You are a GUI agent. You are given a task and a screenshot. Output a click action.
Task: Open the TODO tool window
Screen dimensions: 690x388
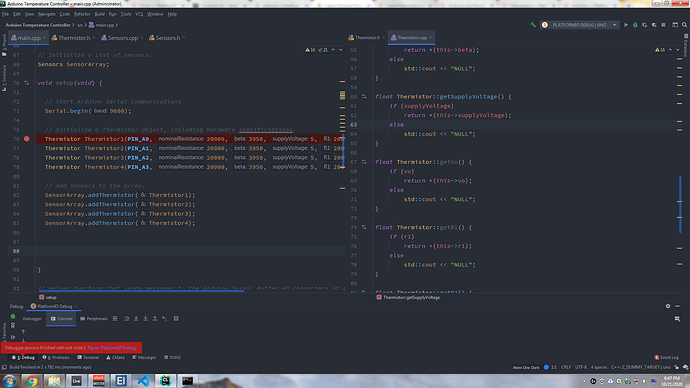point(172,358)
